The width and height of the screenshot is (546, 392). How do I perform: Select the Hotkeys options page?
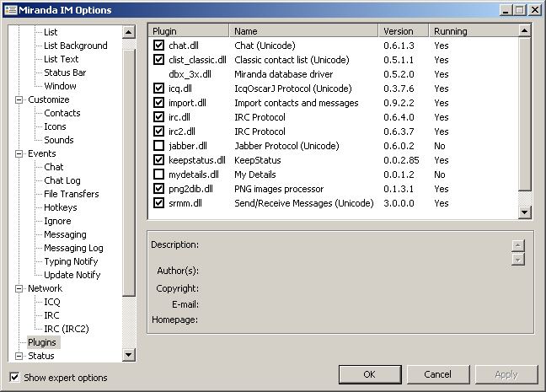pyautogui.click(x=60, y=207)
